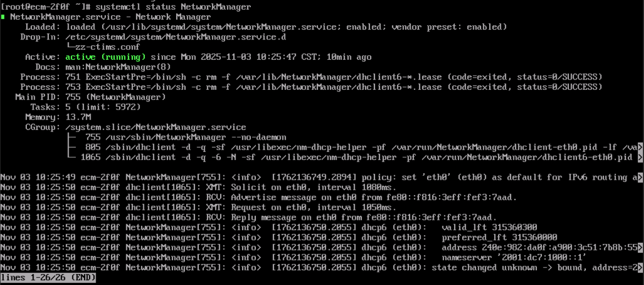Image resolution: width=644 pixels, height=285 pixels.
Task: Select the 755 /usr/sbin/NetworkManager process entry
Action: point(186,137)
